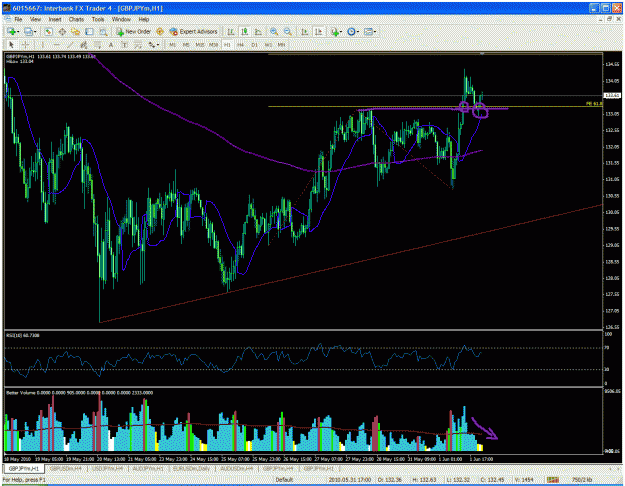Viewport: 625px width, 486px height.
Task: Select the equidistant channel tool
Action: pos(84,45)
